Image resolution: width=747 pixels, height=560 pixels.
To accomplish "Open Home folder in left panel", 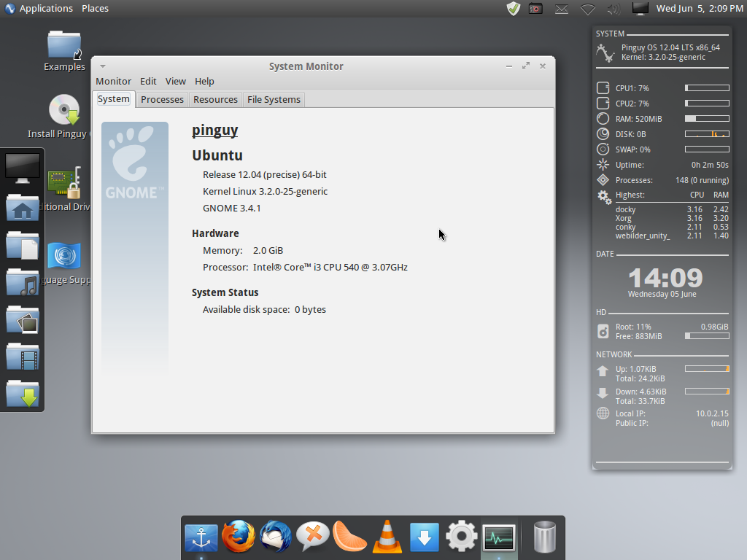I will coord(23,208).
